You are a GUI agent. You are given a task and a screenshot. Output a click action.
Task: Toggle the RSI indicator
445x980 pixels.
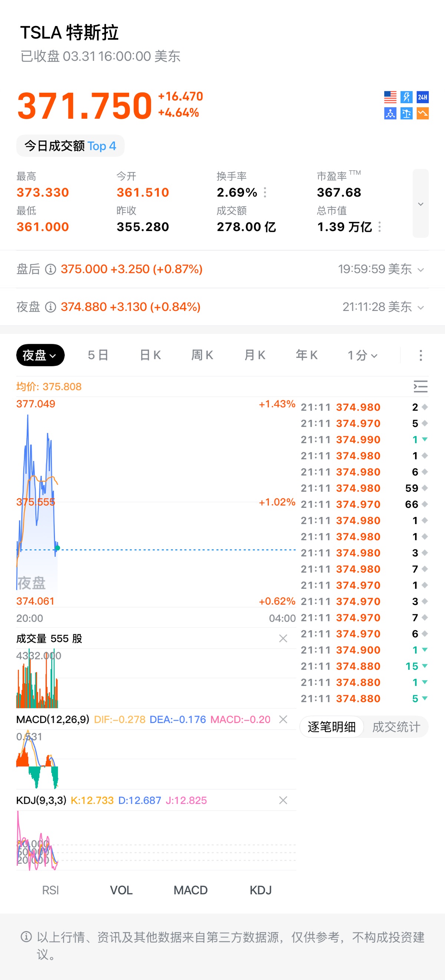(50, 890)
